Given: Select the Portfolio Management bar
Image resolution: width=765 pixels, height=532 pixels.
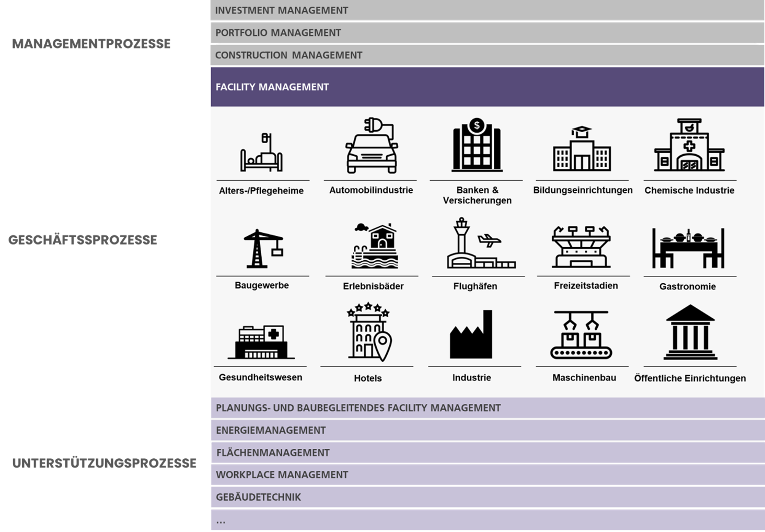Looking at the screenshot, I should point(487,33).
